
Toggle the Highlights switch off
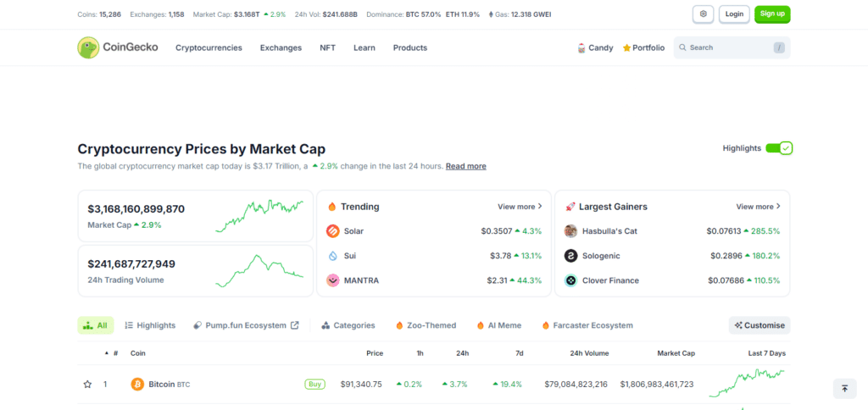(x=779, y=148)
